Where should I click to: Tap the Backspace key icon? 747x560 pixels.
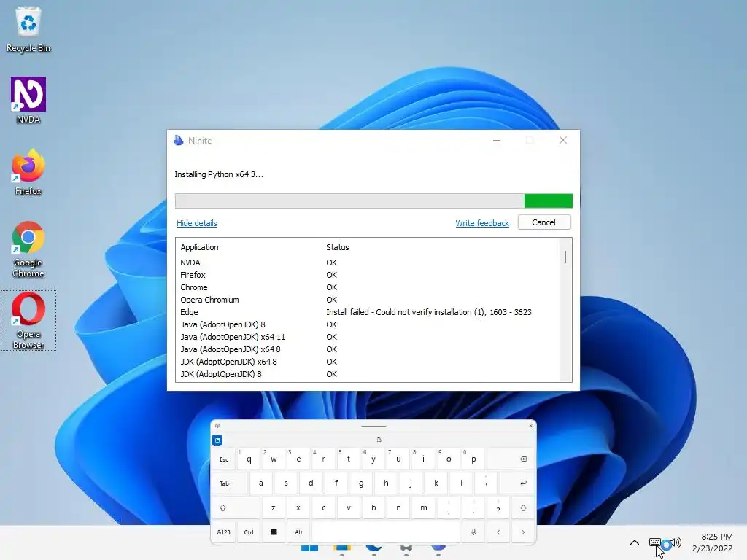523,459
